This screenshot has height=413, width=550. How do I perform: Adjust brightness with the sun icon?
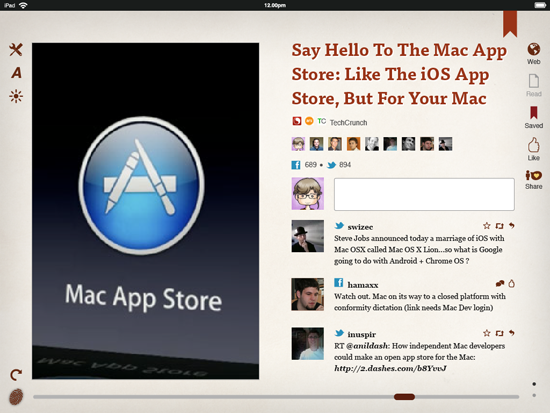click(x=16, y=96)
